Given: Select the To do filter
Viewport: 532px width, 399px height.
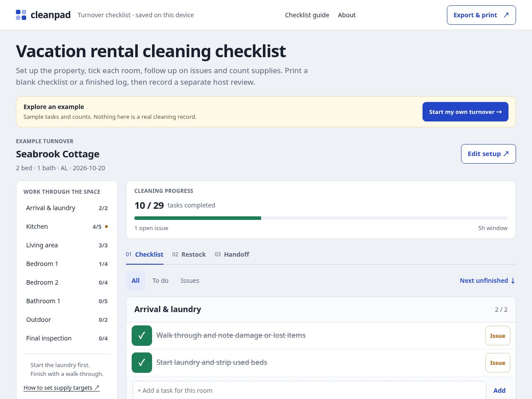Looking at the screenshot, I should (x=160, y=281).
